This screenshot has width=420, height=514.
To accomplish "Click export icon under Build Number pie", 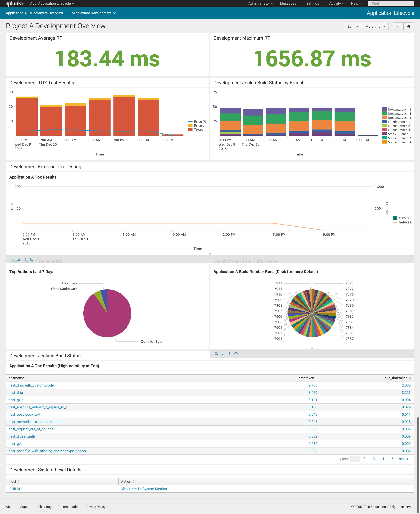I will click(x=223, y=354).
